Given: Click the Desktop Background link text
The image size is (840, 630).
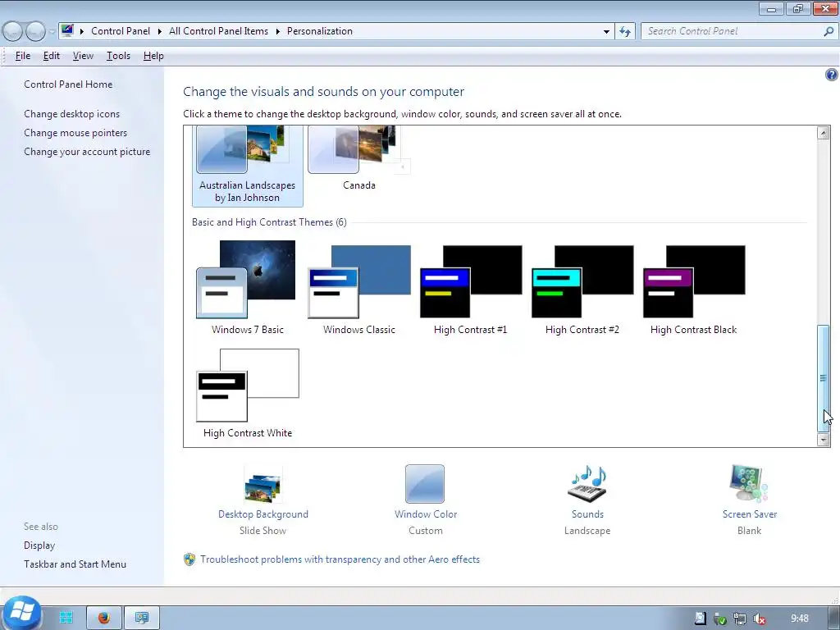Looking at the screenshot, I should pyautogui.click(x=263, y=514).
